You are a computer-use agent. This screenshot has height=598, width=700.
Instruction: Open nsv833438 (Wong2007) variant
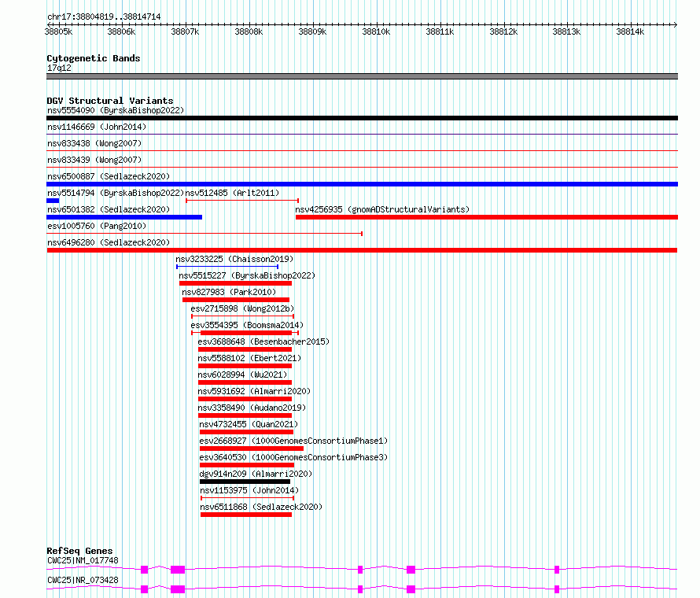(x=94, y=143)
